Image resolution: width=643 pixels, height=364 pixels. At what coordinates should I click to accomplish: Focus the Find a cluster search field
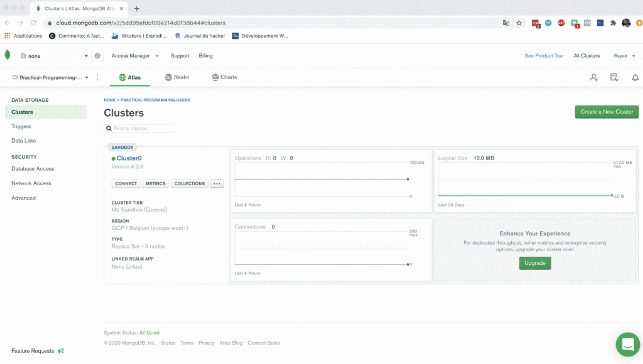138,129
